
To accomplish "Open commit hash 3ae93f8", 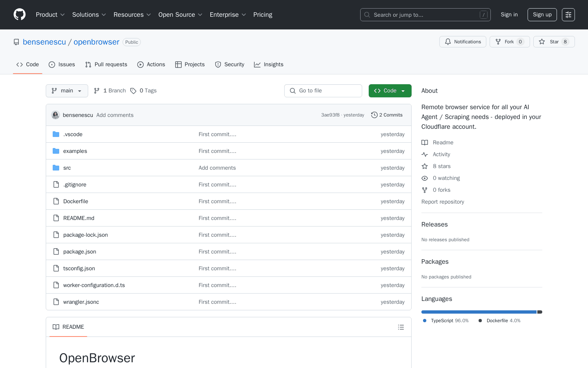I will [x=330, y=115].
